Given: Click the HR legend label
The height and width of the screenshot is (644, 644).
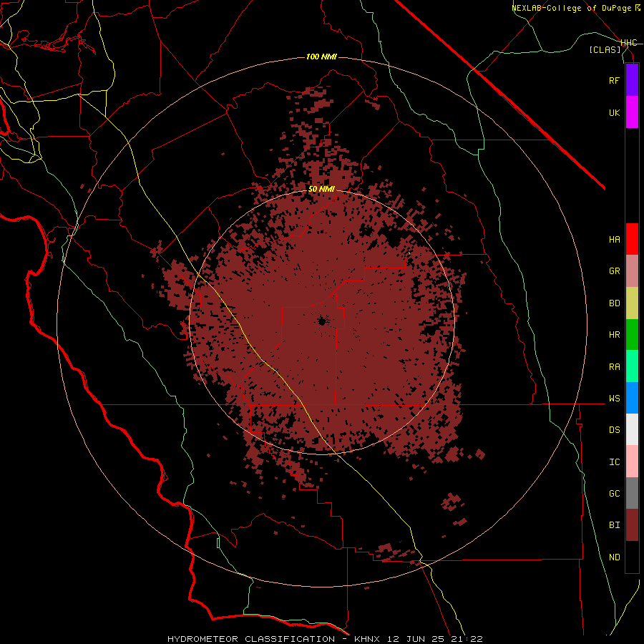Looking at the screenshot, I should [614, 335].
